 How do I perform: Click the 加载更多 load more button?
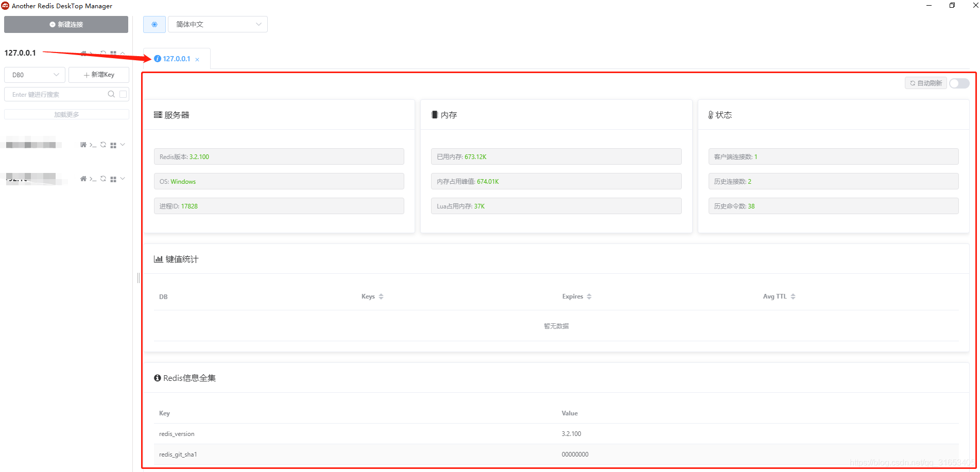pos(66,114)
